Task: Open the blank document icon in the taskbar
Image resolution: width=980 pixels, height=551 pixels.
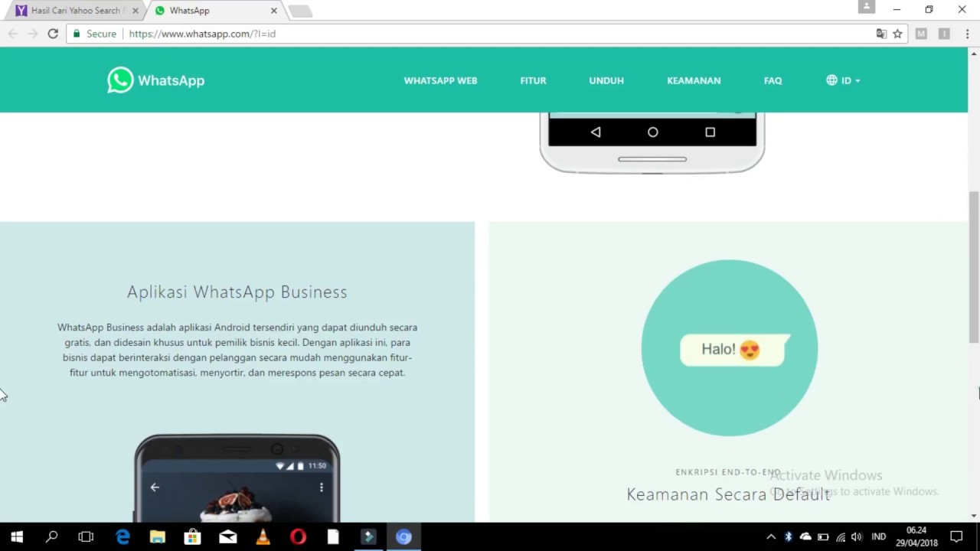Action: pyautogui.click(x=333, y=536)
